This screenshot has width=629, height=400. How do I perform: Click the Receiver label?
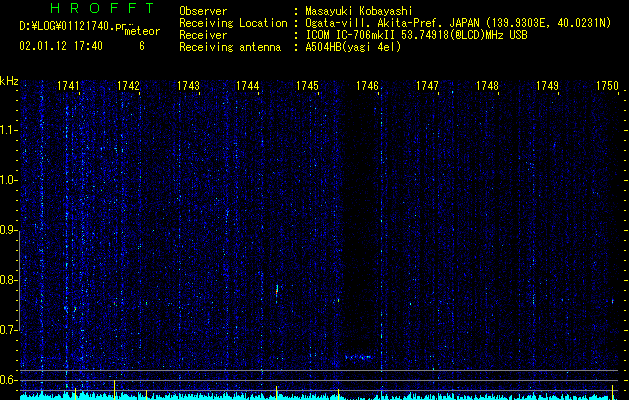(x=203, y=35)
